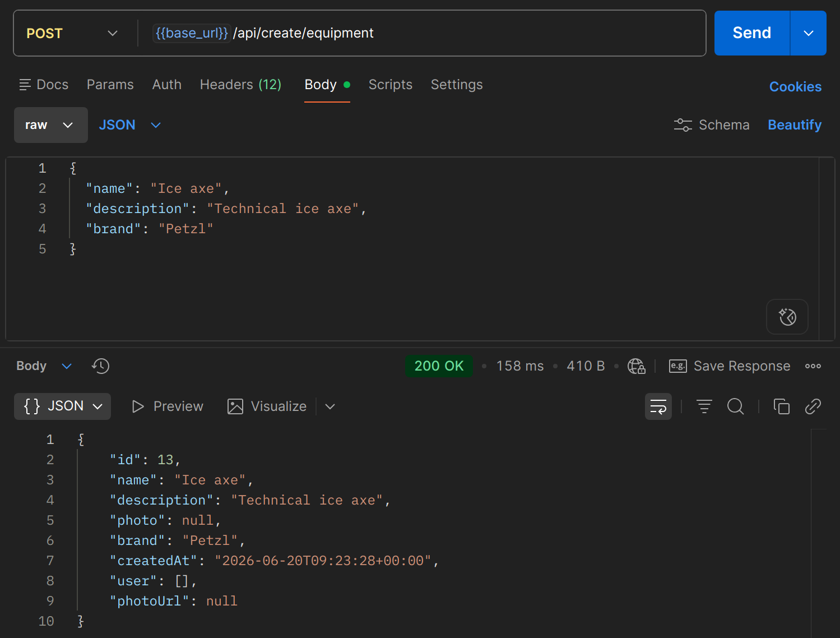Click the Schema button

pyautogui.click(x=712, y=125)
